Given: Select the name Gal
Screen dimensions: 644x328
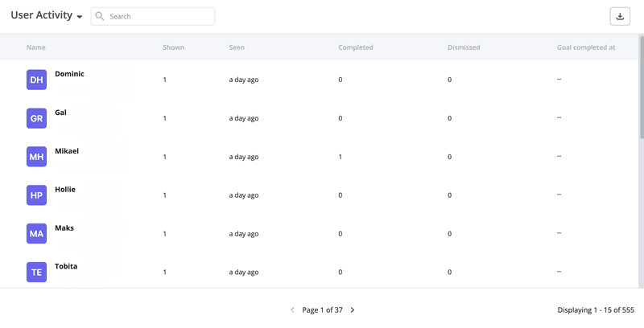Looking at the screenshot, I should point(61,113).
